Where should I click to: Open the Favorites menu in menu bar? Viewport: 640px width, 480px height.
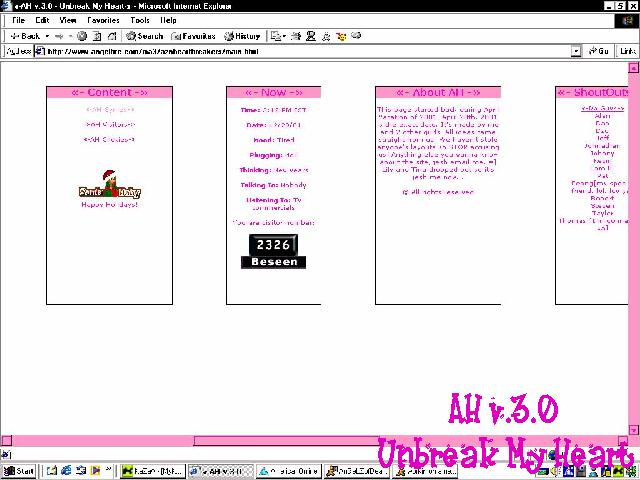102,20
